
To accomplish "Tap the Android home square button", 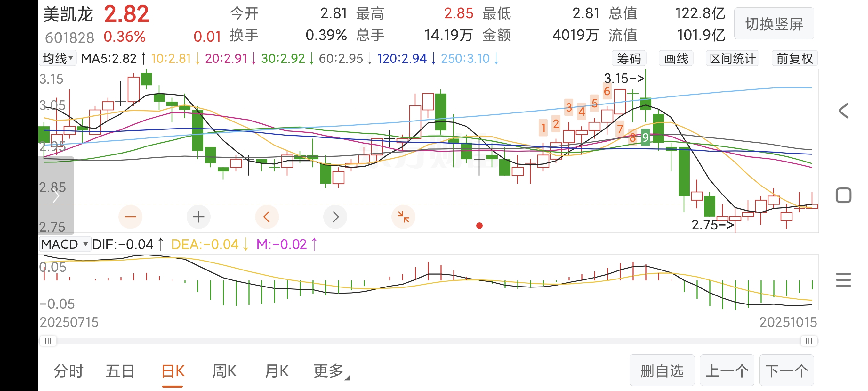I will pos(843,195).
